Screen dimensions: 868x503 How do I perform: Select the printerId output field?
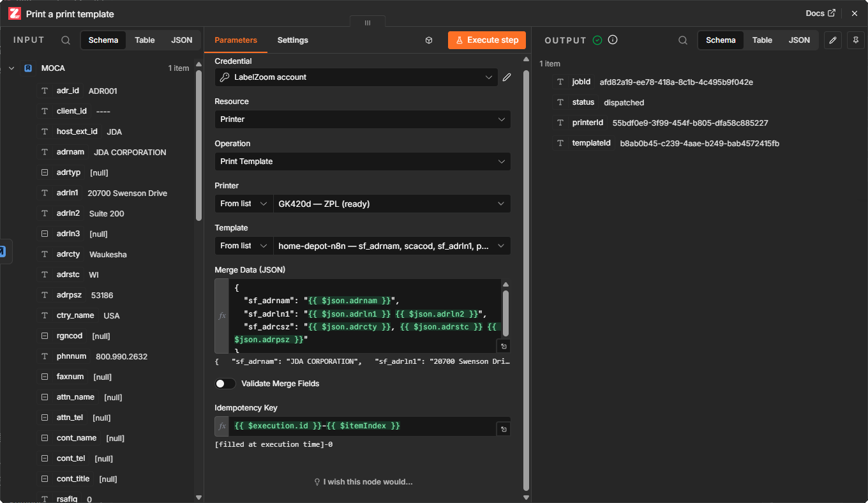point(587,123)
